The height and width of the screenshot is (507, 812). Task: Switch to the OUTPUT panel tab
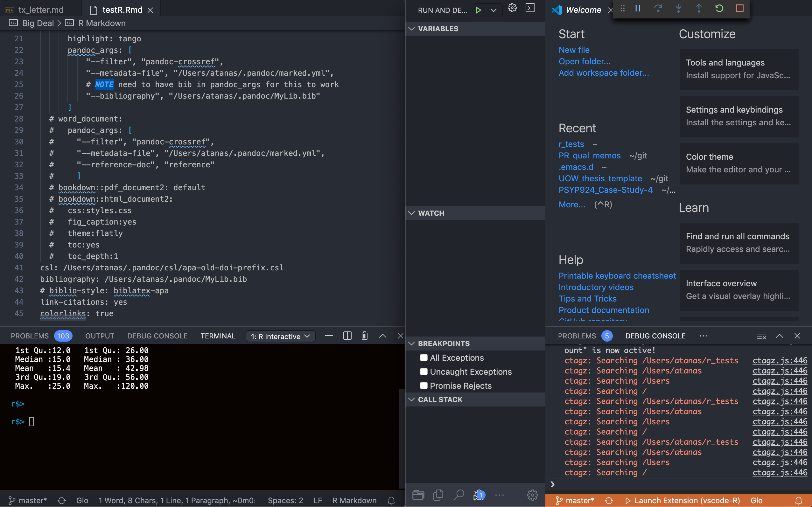click(99, 336)
